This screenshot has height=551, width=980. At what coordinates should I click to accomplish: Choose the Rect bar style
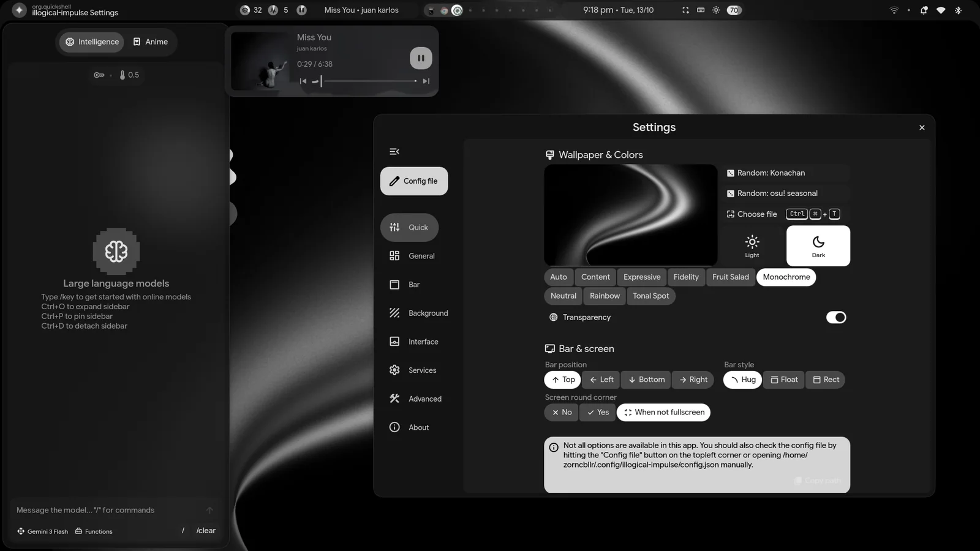click(826, 380)
